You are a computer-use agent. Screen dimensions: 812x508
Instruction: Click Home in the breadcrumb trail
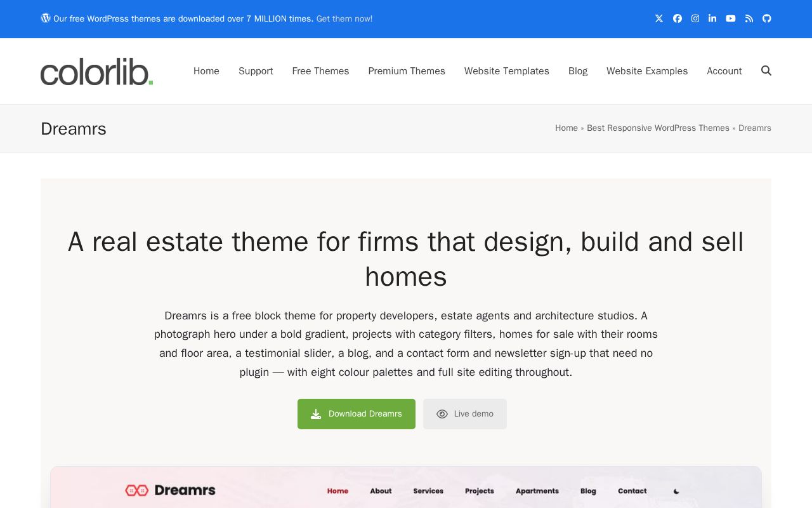566,128
